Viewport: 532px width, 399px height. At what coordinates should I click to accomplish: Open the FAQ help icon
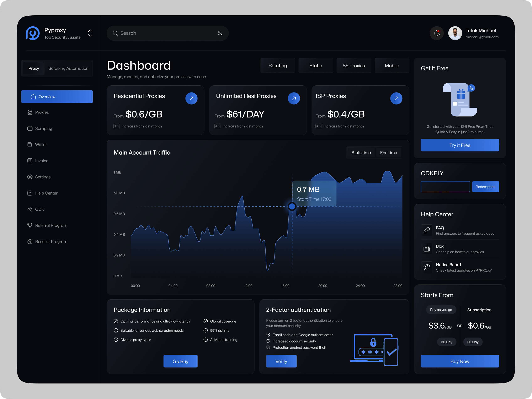click(x=427, y=230)
